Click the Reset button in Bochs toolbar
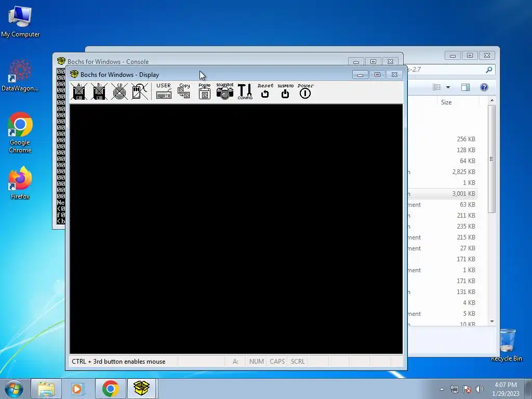Image resolution: width=532 pixels, height=399 pixels. 265,91
